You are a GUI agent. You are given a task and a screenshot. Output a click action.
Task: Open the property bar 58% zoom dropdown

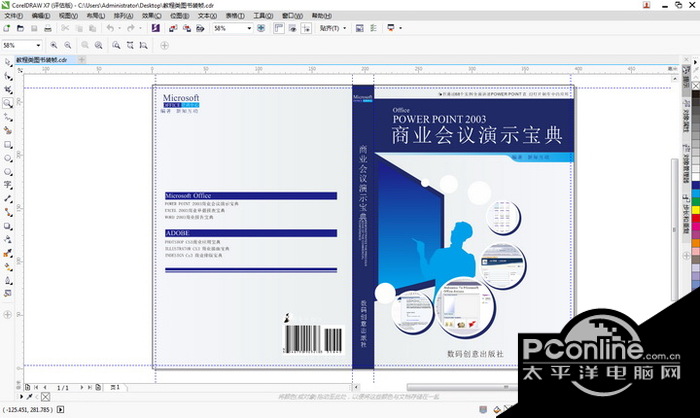[x=38, y=45]
